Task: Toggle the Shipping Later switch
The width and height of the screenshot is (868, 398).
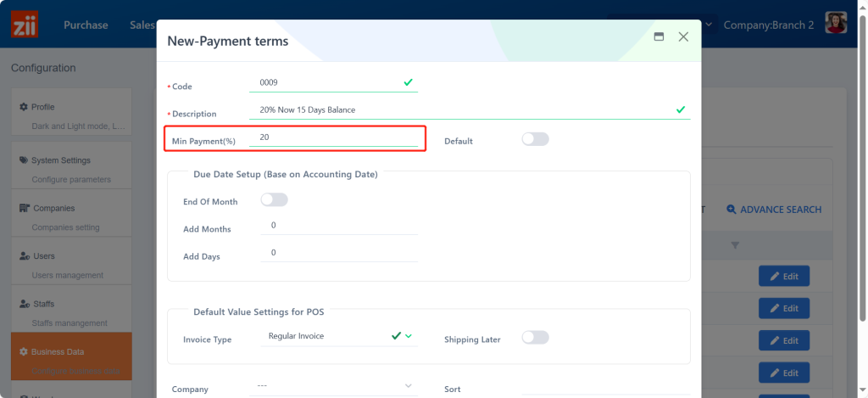Action: click(x=535, y=338)
